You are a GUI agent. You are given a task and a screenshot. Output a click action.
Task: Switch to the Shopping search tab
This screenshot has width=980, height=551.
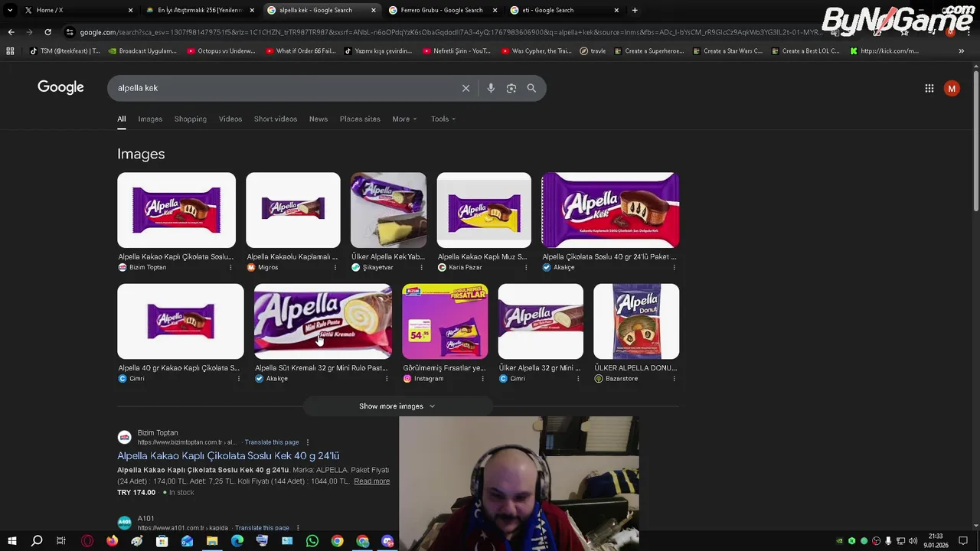(191, 119)
